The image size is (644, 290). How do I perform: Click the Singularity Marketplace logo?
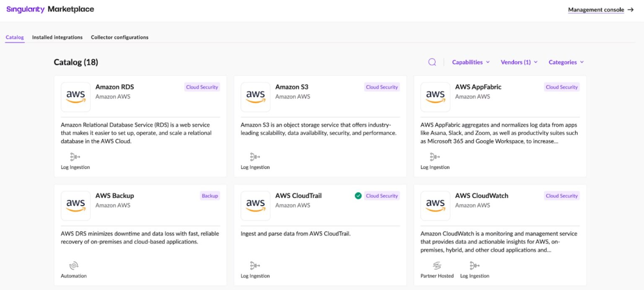tap(50, 8)
